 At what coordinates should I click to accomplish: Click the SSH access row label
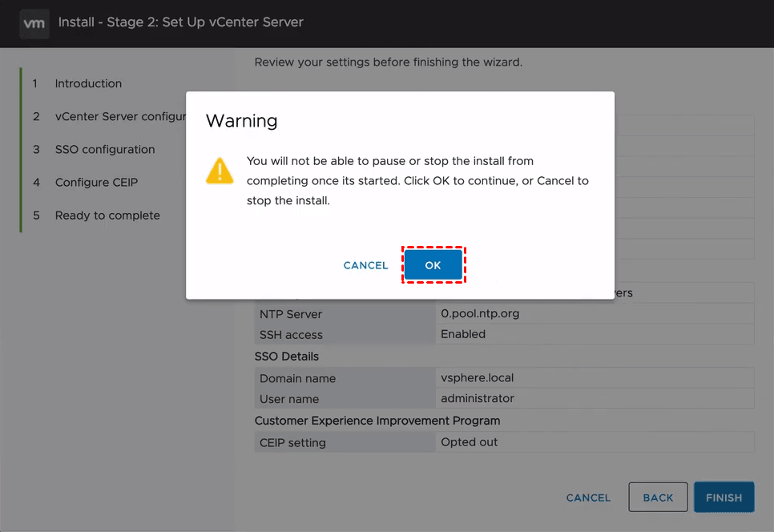tap(291, 335)
